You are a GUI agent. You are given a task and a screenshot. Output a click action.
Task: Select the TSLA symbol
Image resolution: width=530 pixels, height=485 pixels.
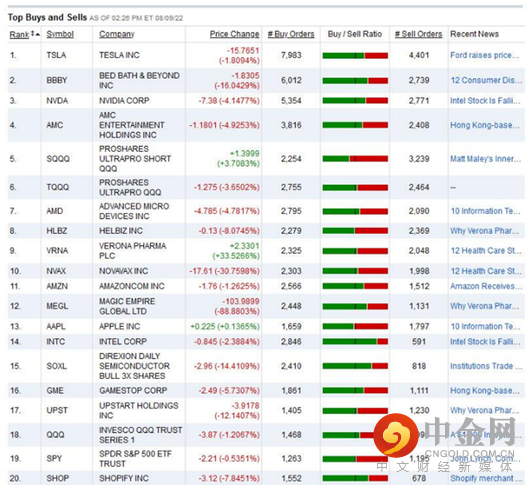[56, 55]
